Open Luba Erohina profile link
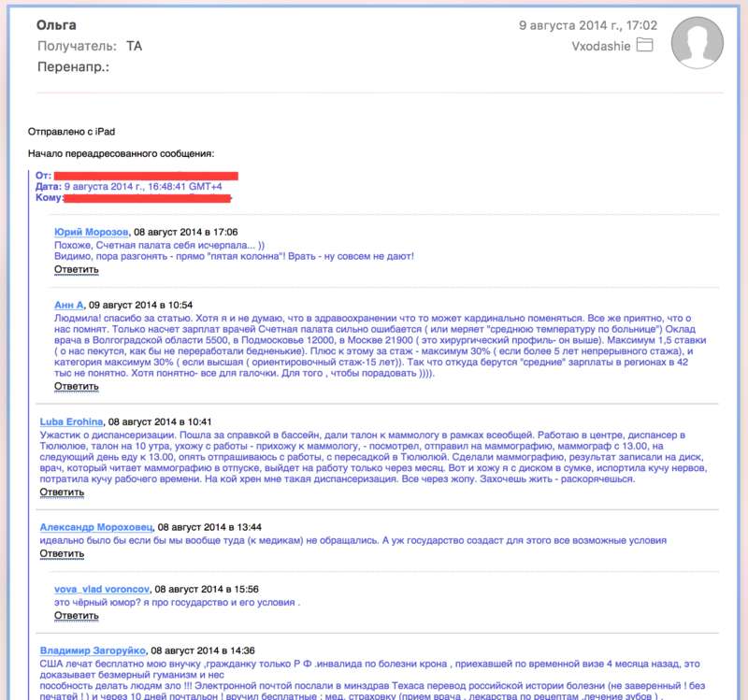This screenshot has width=748, height=700. tap(71, 422)
